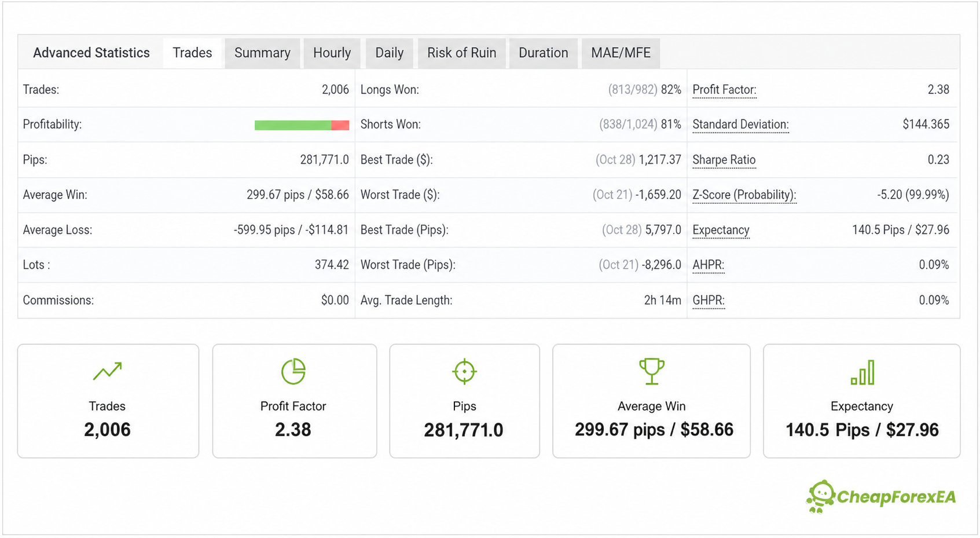Open the Hourly tab
This screenshot has height=538, width=980.
click(x=332, y=53)
